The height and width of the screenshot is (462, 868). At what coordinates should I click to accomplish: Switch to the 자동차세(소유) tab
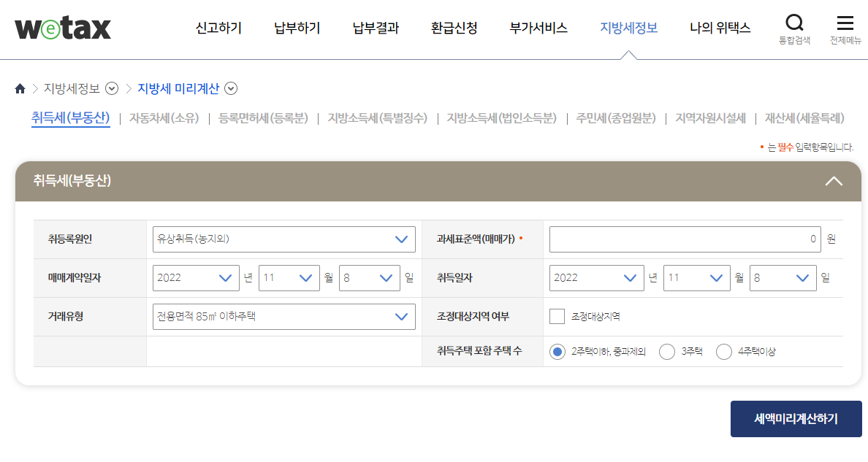tap(162, 118)
